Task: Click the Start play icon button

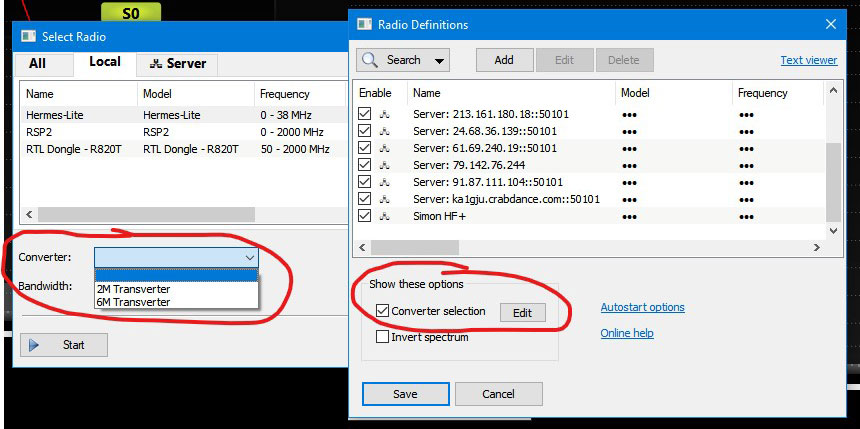Action: [35, 345]
